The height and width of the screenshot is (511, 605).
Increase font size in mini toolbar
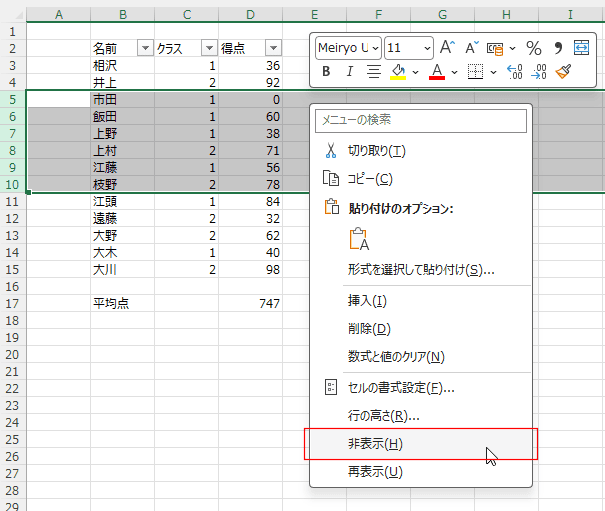pyautogui.click(x=447, y=48)
